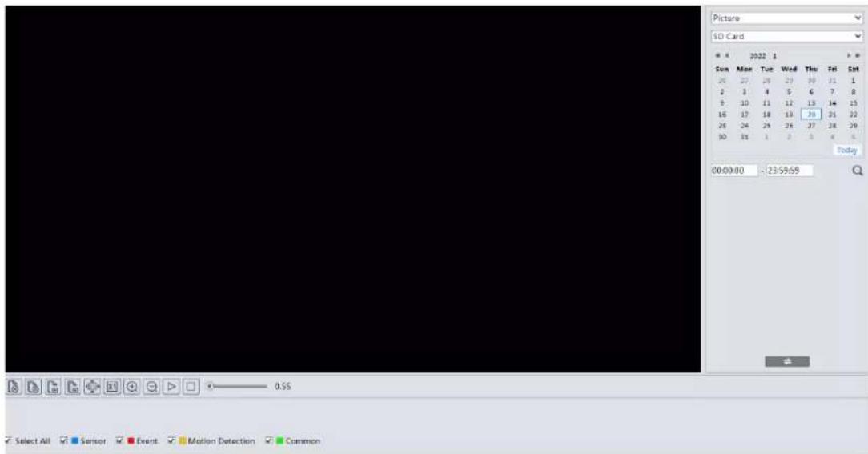Go to next year in calendar
The image size is (868, 454).
(858, 56)
